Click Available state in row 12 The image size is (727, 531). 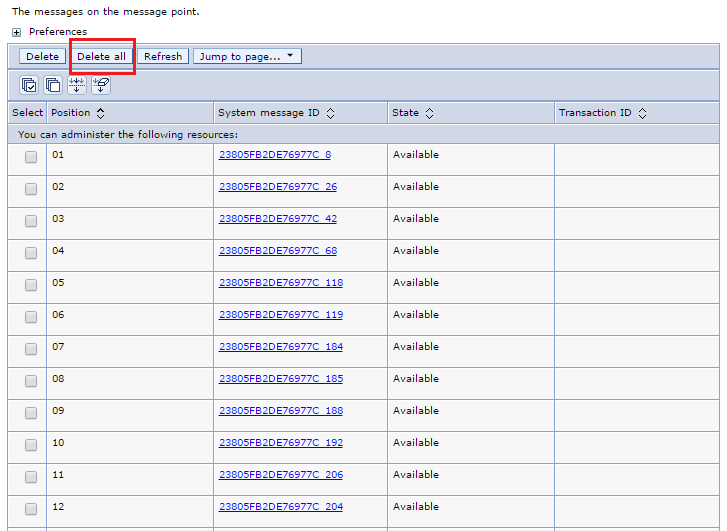click(x=416, y=507)
